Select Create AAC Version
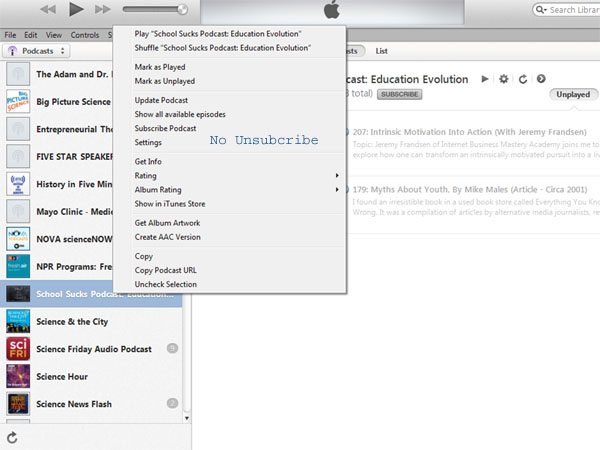600x450 pixels. 168,237
